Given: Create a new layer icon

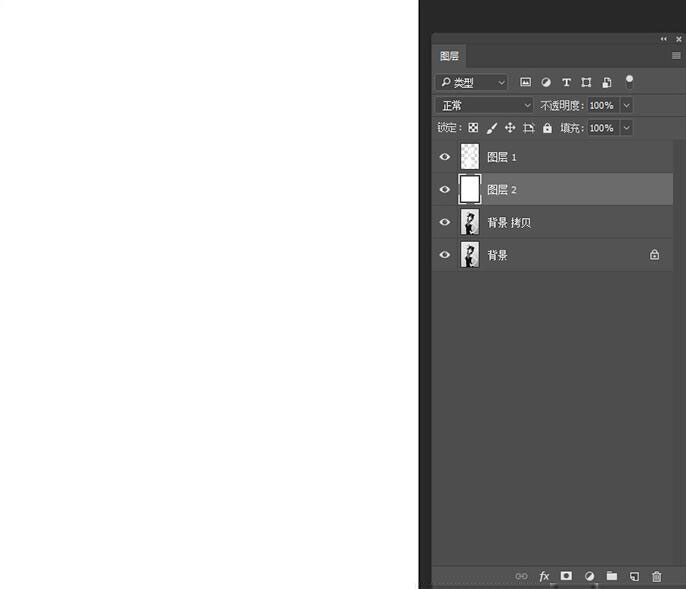Looking at the screenshot, I should pos(634,576).
